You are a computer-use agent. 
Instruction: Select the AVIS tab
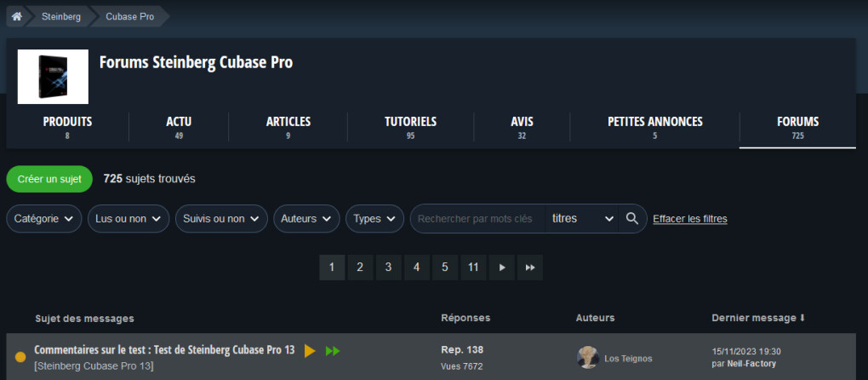point(522,128)
